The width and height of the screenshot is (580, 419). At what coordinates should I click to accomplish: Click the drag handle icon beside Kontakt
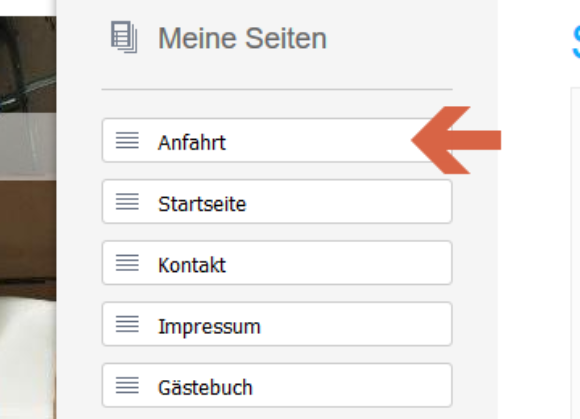[127, 263]
